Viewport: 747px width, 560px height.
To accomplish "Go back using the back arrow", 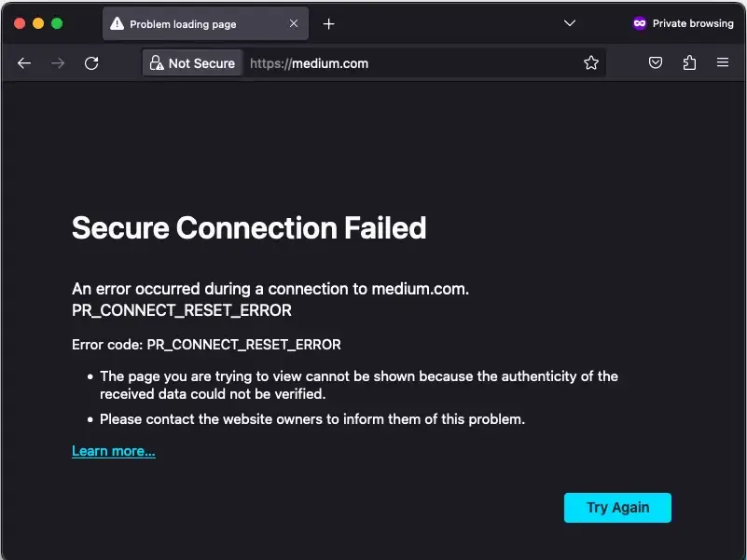I will pos(24,62).
